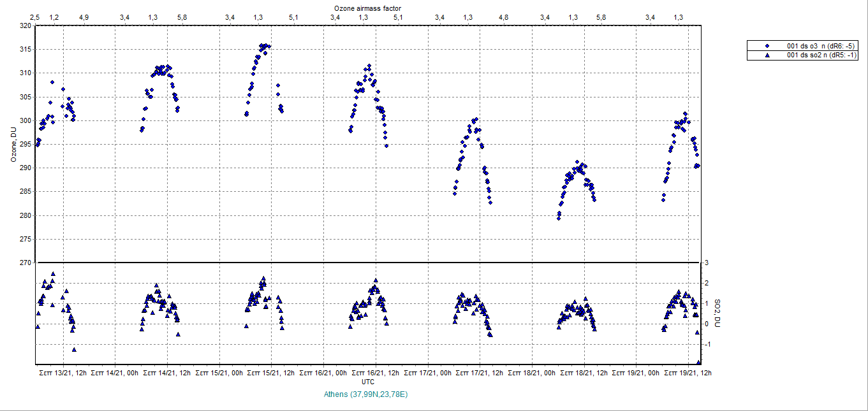Viewport: 868px width, 411px height.
Task: Click the 4,8 airmass factor tick label
Action: (x=504, y=17)
